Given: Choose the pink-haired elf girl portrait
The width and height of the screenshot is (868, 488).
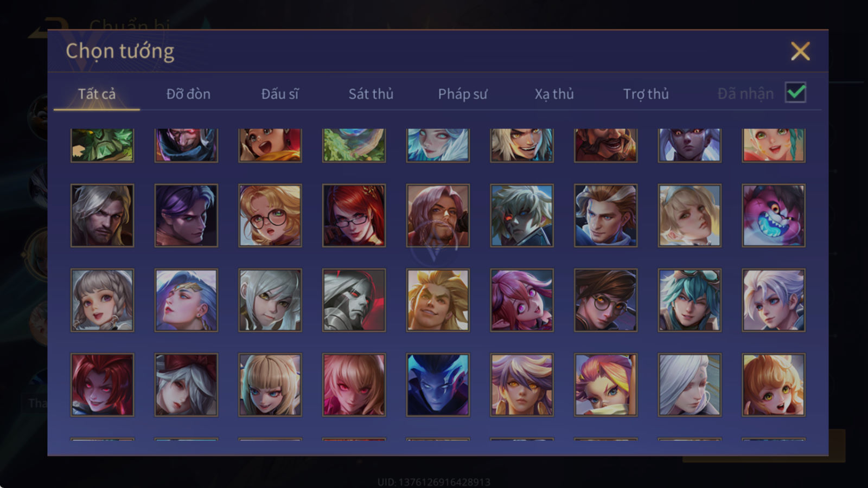Looking at the screenshot, I should (522, 300).
